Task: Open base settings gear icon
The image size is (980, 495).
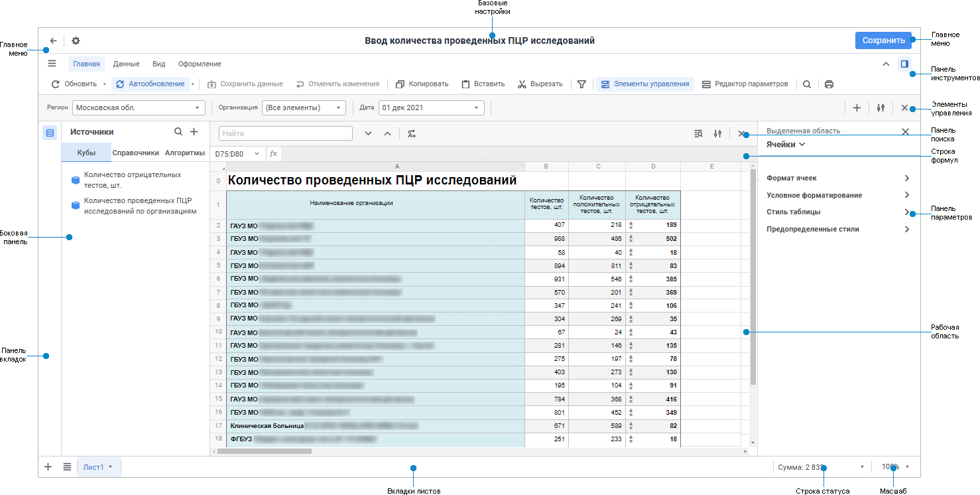Action: pos(76,40)
